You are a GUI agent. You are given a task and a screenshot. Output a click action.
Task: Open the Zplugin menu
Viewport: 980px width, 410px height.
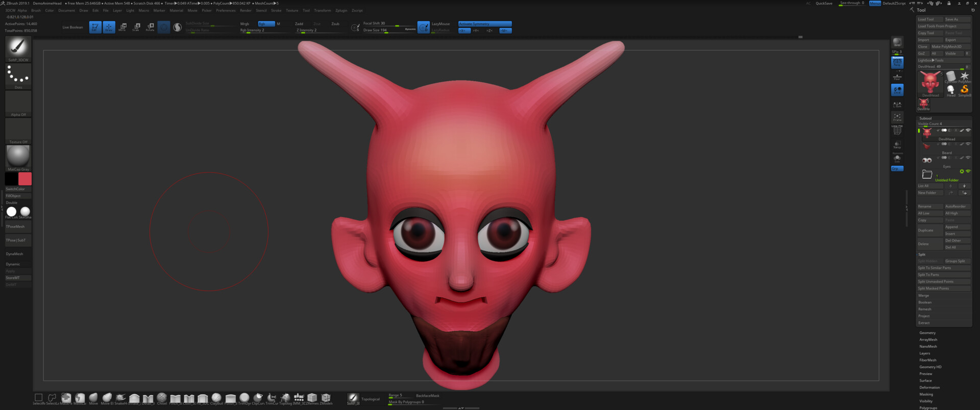(341, 10)
